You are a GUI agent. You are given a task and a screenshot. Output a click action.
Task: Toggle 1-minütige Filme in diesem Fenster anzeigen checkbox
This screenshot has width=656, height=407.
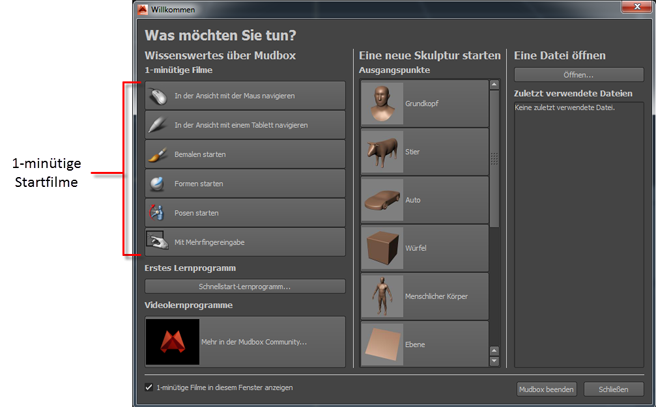[149, 387]
